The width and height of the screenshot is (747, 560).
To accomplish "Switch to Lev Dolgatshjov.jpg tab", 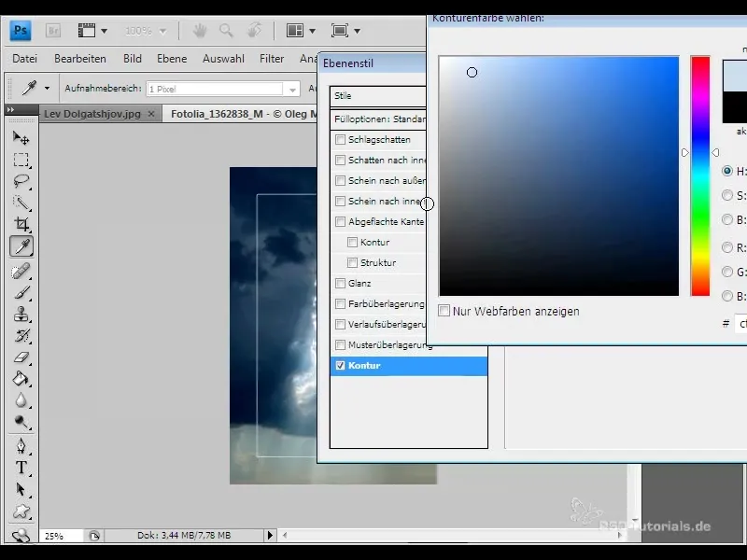I will 92,114.
